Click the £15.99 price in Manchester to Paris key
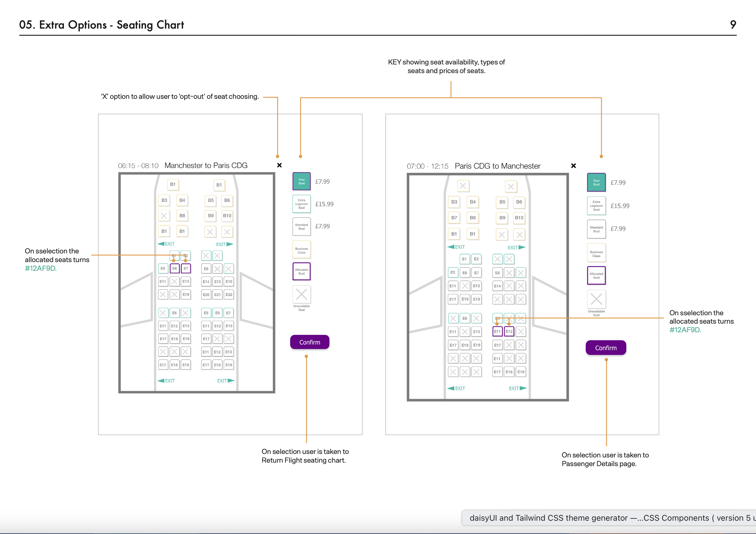The image size is (756, 534). pos(324,204)
